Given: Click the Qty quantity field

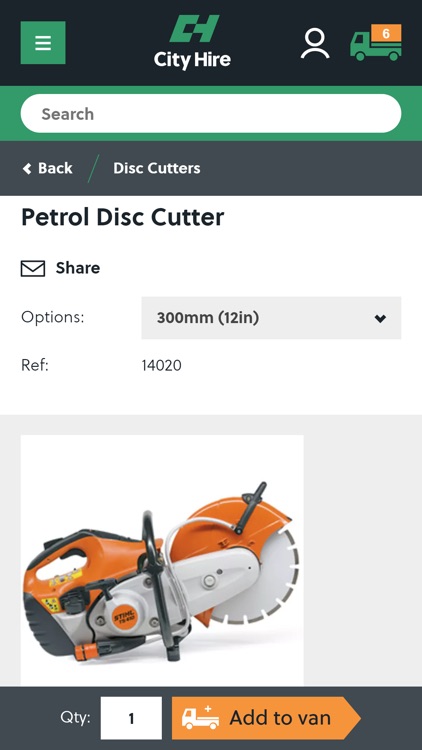Looking at the screenshot, I should pyautogui.click(x=131, y=718).
